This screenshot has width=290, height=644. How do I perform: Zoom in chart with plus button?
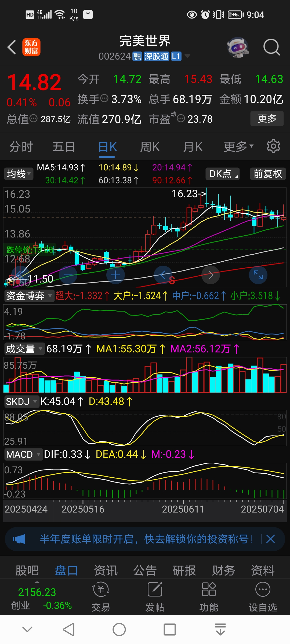[x=115, y=275]
